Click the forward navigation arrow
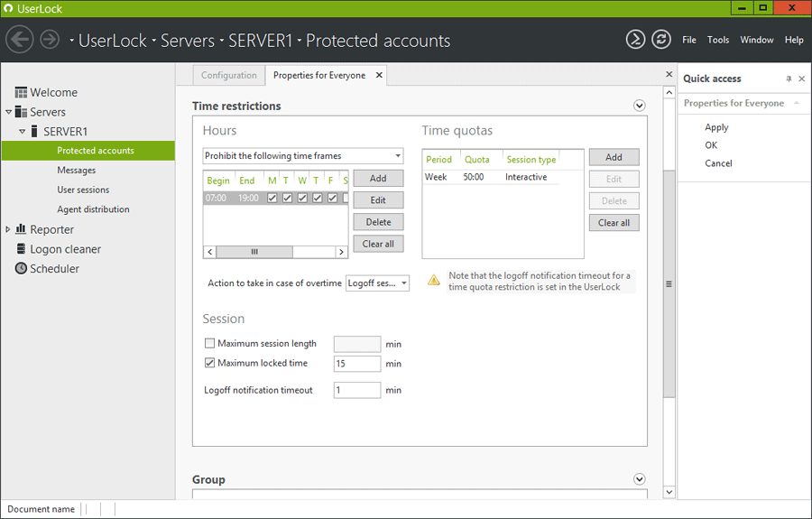Screen dimensions: 812x519 [50, 40]
